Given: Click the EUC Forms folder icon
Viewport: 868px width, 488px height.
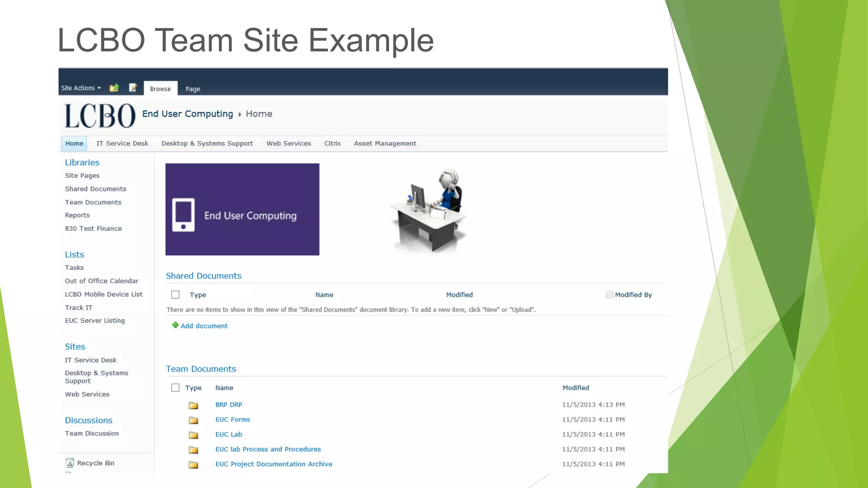Looking at the screenshot, I should [193, 420].
